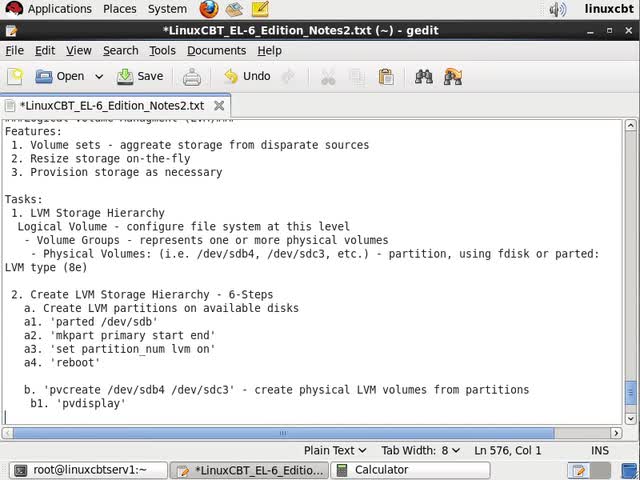This screenshot has height=480, width=640.
Task: Cut selection with the scissors icon
Action: pos(328,77)
